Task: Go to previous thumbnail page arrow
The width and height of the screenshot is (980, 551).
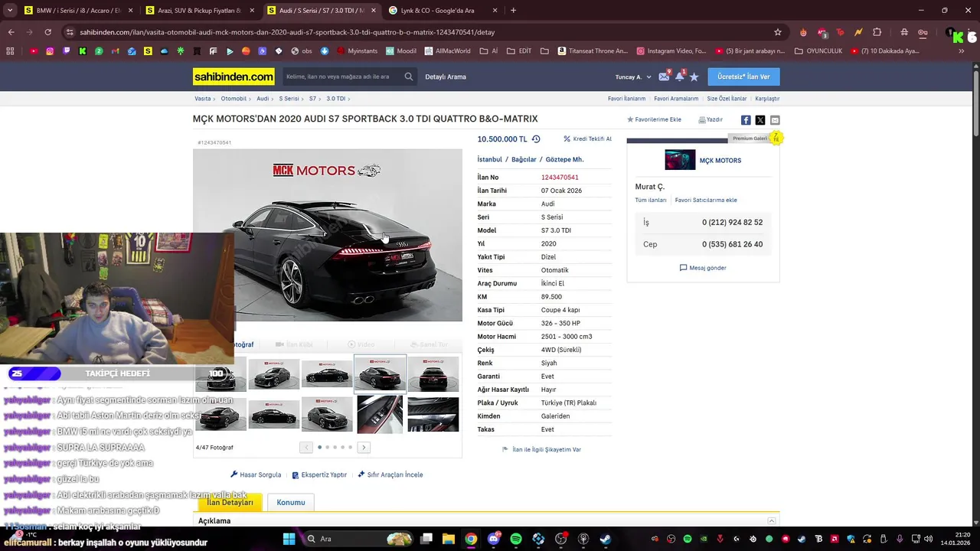Action: click(306, 447)
